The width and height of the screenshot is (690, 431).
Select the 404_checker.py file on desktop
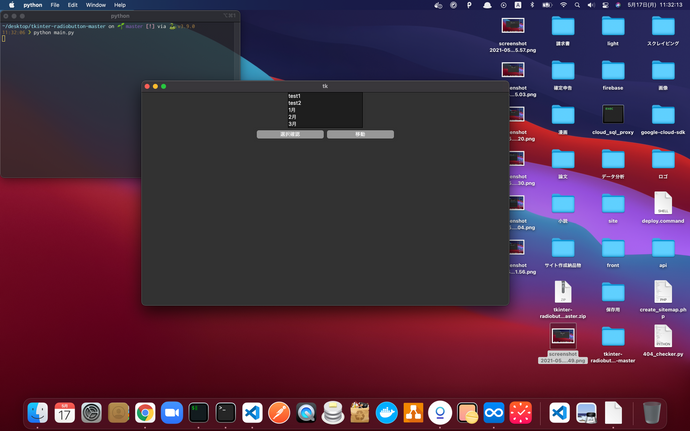coord(663,341)
